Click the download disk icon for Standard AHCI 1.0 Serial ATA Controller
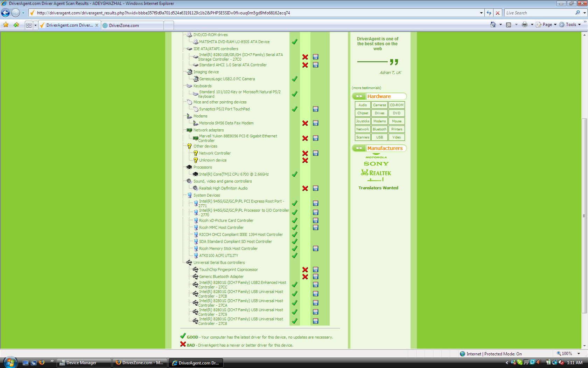 [315, 65]
